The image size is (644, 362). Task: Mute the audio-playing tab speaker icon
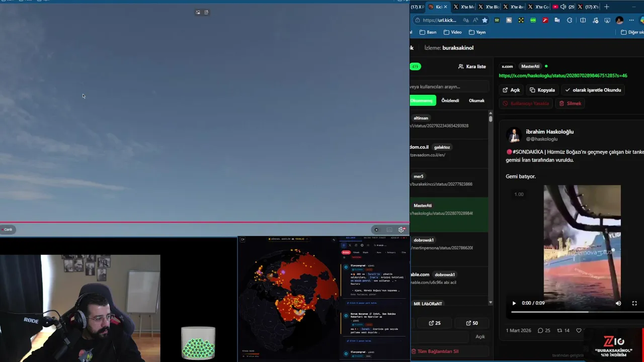563,7
